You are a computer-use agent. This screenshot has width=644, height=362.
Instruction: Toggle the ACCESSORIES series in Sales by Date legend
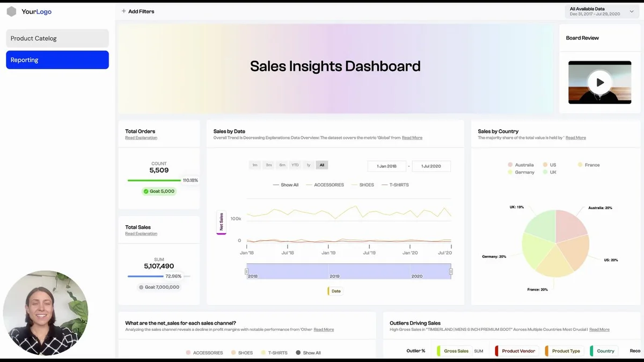[x=330, y=184]
